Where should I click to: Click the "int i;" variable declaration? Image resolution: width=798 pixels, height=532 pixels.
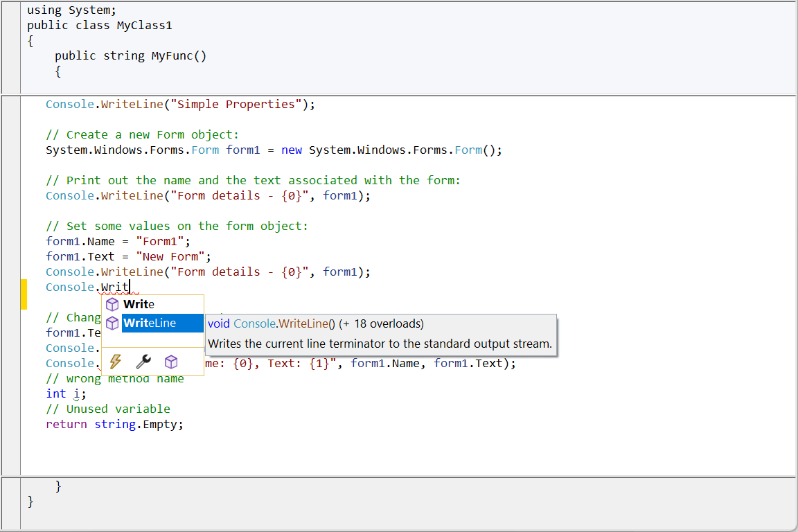click(x=66, y=393)
